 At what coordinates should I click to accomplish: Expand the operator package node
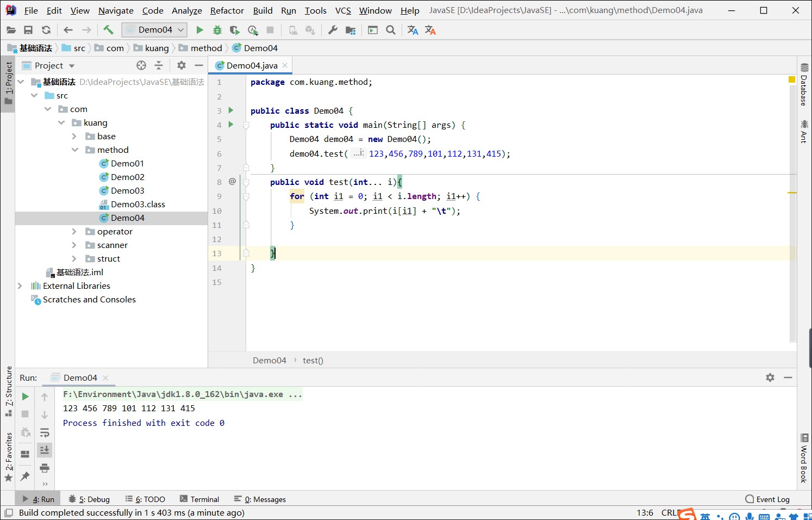click(74, 231)
